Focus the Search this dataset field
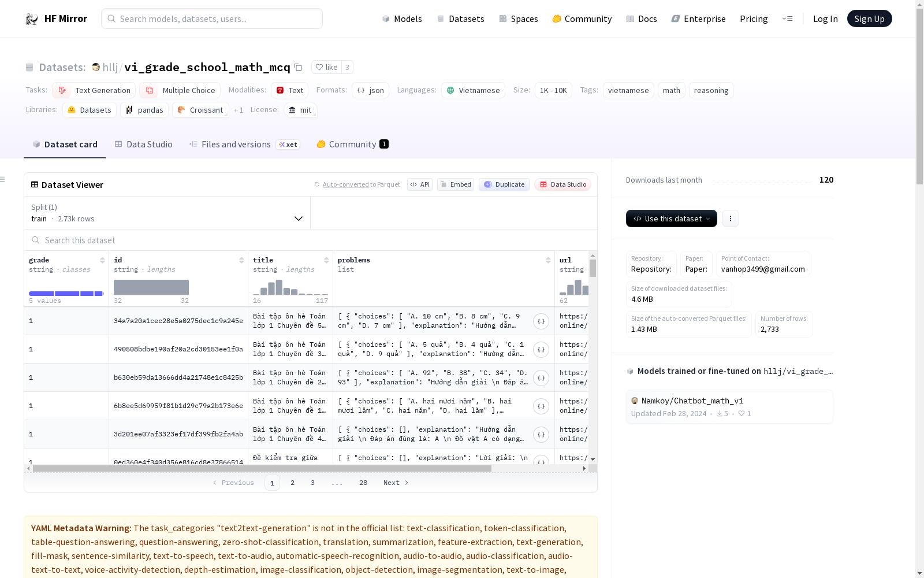This screenshot has width=924, height=578. tap(311, 240)
